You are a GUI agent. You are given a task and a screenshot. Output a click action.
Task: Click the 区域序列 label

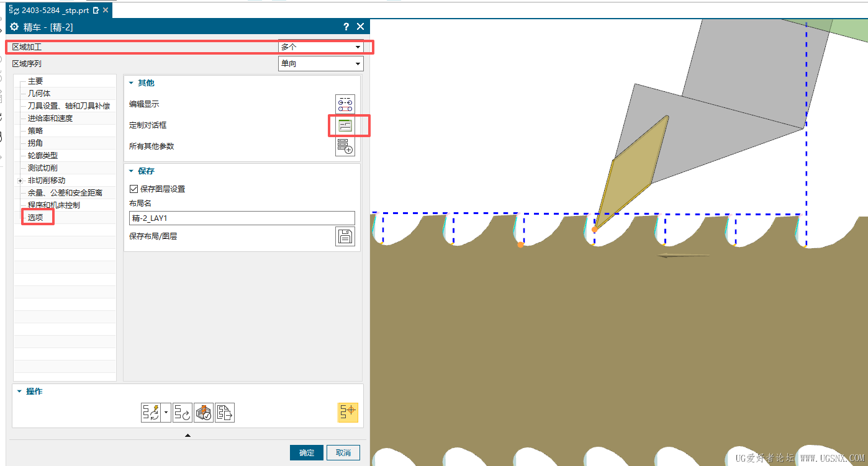(x=27, y=64)
